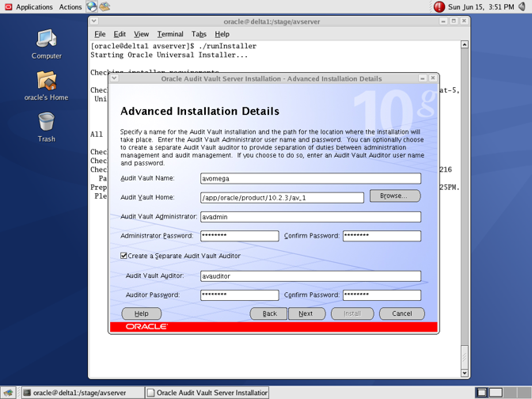Focus Confirm Password field for administrator

382,236
